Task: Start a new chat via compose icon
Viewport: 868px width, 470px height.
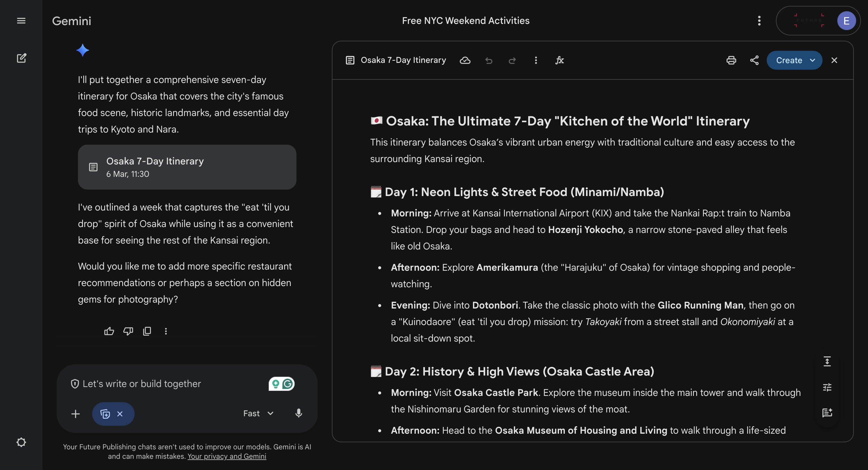Action: pyautogui.click(x=21, y=58)
